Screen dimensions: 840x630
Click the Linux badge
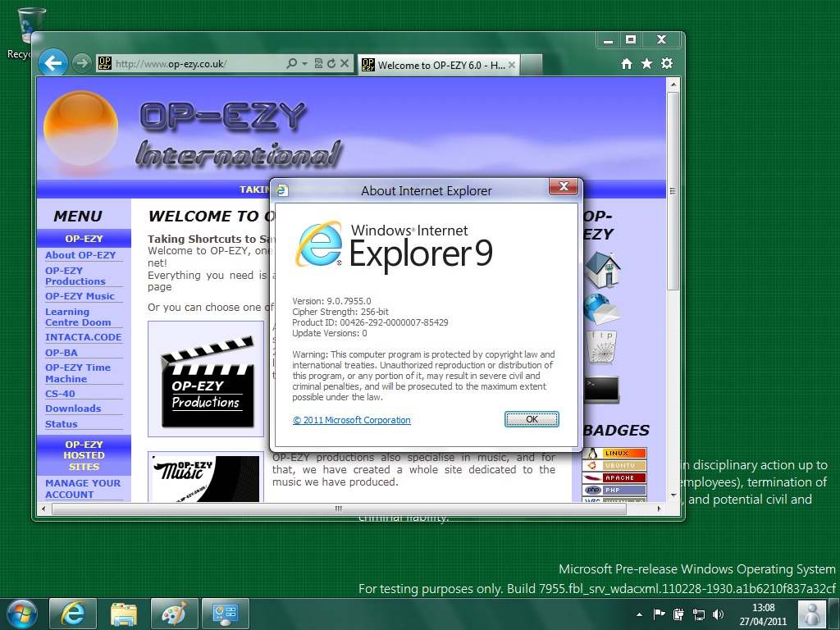(x=614, y=453)
